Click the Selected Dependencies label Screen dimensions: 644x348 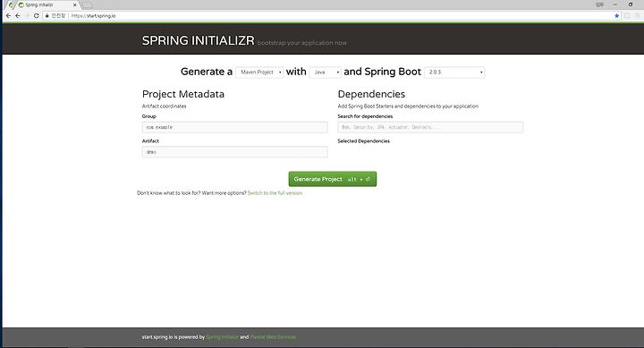(363, 141)
